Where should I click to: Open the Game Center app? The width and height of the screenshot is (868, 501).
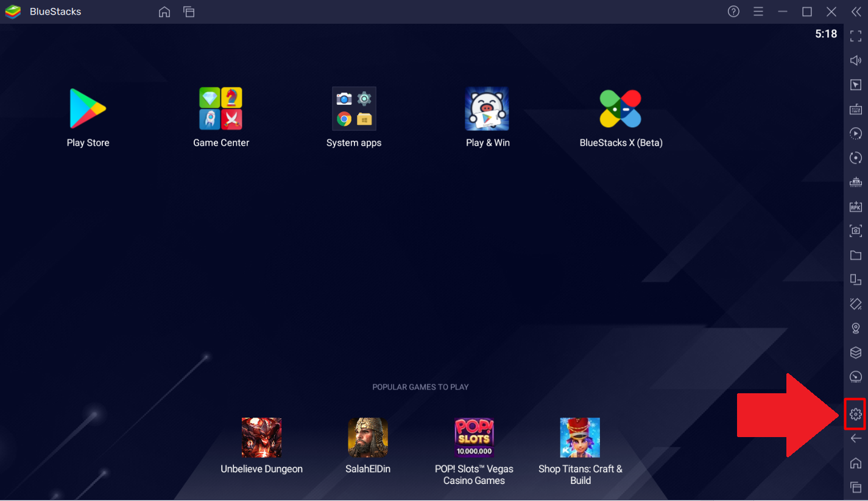[x=221, y=108]
